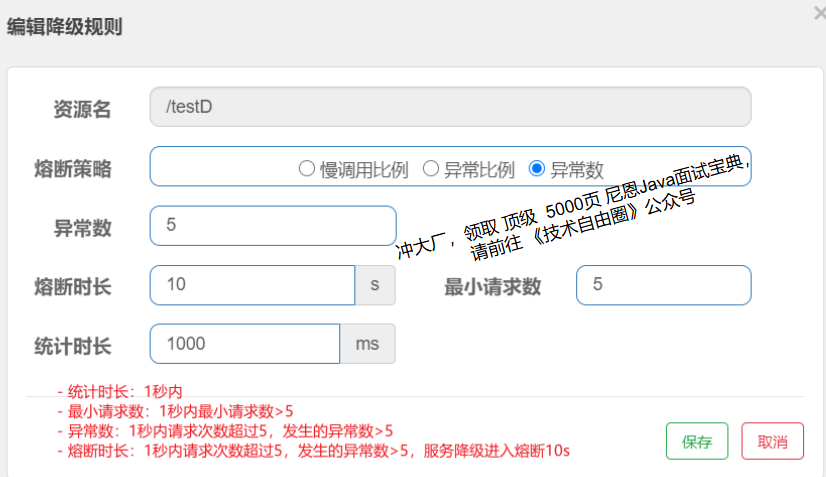Image resolution: width=826 pixels, height=477 pixels.
Task: Click the 熔断策略 label
Action: pos(73,169)
